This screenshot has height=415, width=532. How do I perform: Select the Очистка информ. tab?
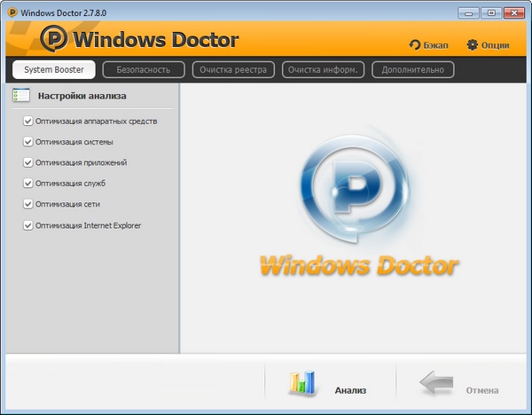tap(324, 69)
